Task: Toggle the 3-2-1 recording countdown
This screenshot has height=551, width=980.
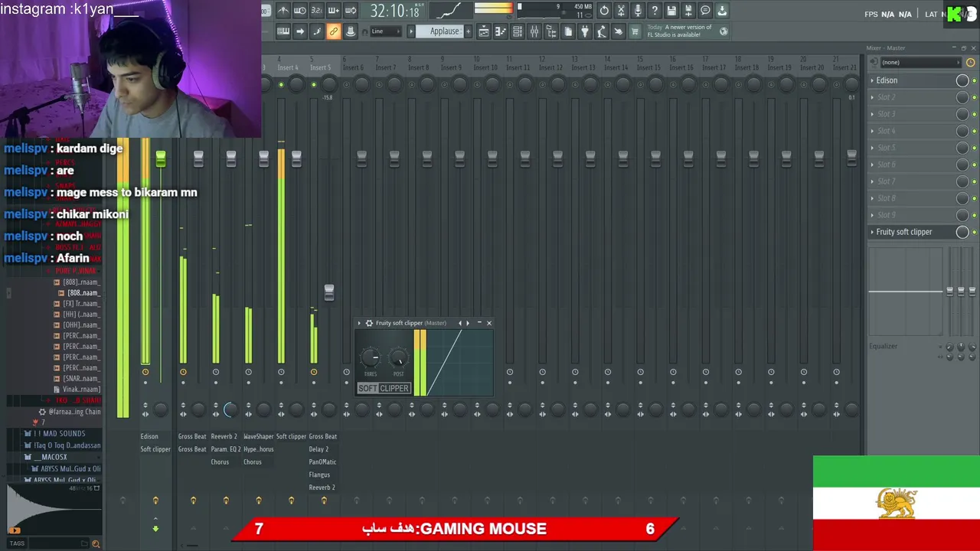Action: [317, 11]
